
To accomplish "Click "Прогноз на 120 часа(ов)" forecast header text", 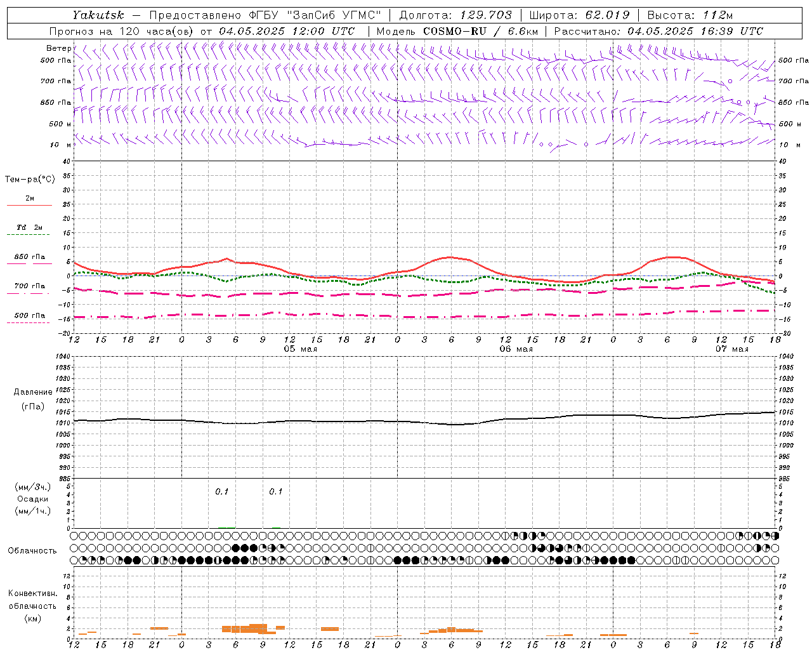I will 122,31.
